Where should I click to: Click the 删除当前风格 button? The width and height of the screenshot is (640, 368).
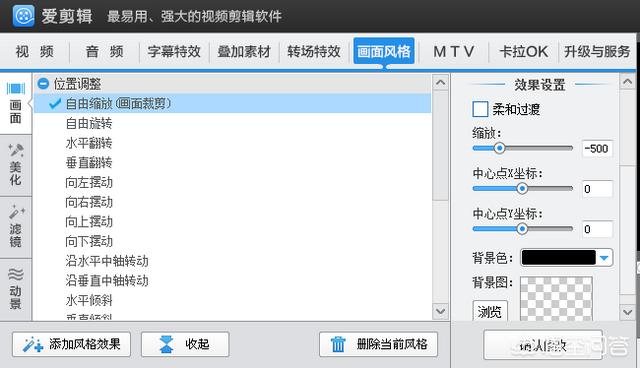[x=378, y=344]
